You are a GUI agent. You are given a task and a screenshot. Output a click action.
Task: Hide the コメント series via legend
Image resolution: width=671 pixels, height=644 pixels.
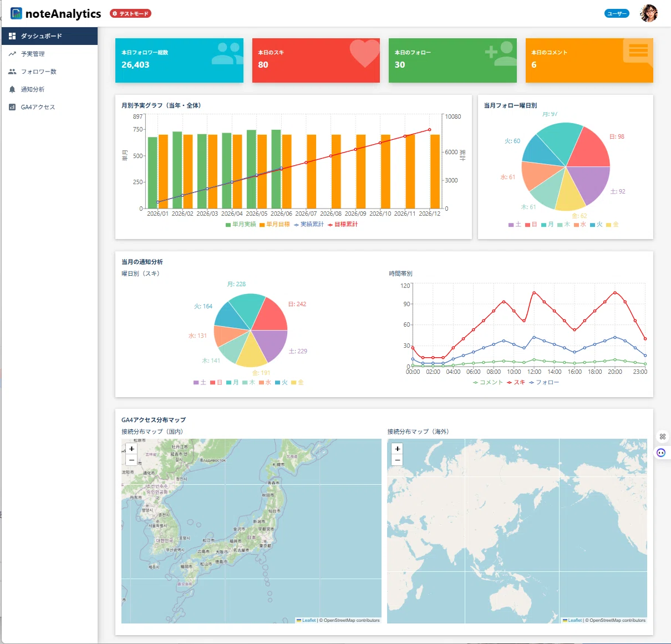(488, 382)
